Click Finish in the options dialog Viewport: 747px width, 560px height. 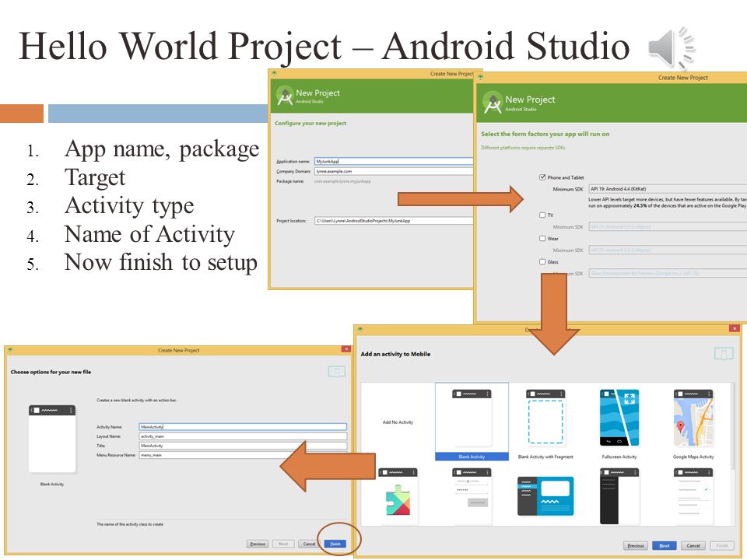click(x=335, y=544)
